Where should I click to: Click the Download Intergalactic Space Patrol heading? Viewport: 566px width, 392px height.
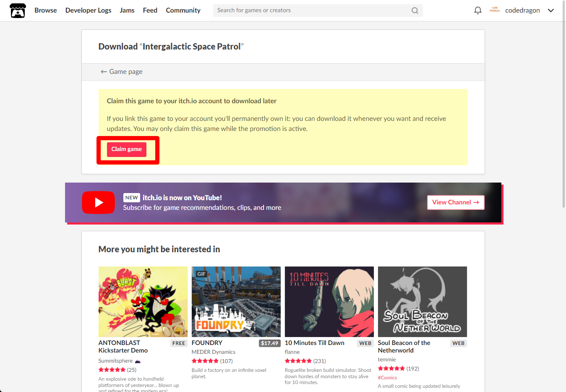click(x=171, y=47)
